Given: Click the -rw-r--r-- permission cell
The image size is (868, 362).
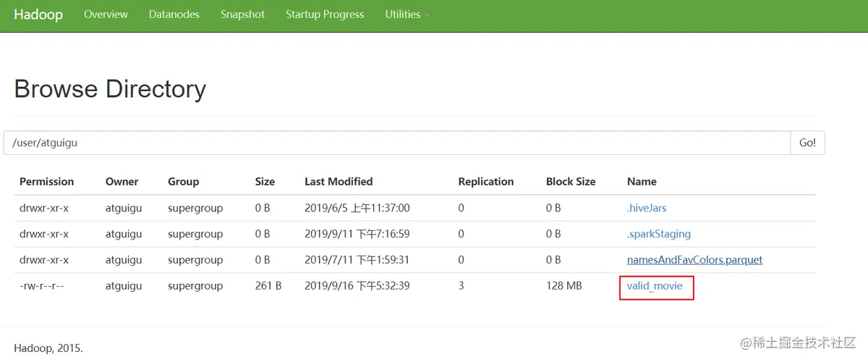Looking at the screenshot, I should [42, 286].
